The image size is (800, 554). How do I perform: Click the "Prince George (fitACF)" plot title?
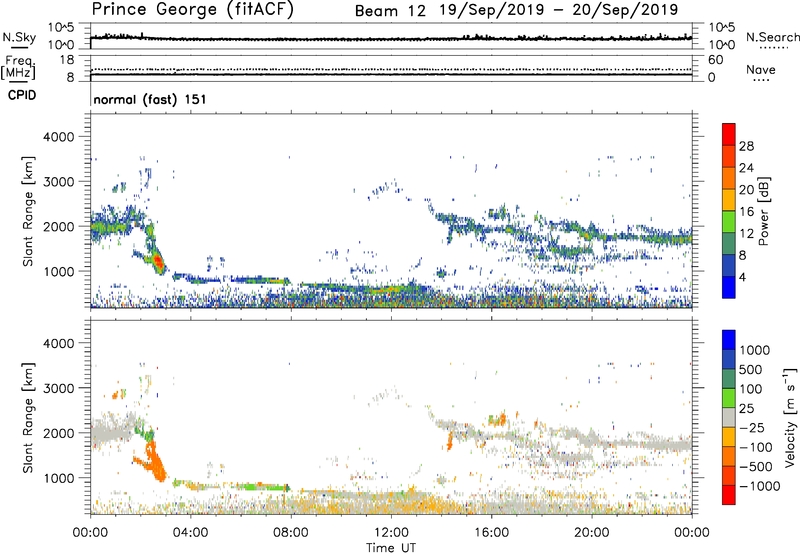point(193,10)
